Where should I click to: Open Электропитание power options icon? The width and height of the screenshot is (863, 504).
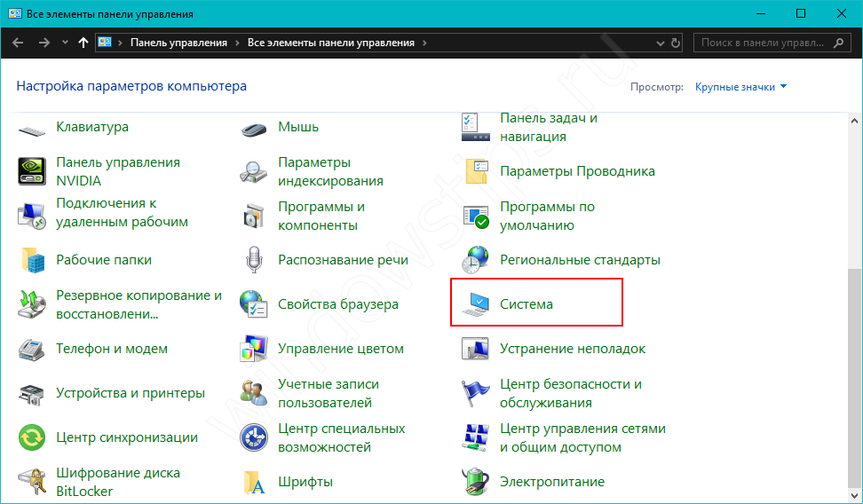476,482
